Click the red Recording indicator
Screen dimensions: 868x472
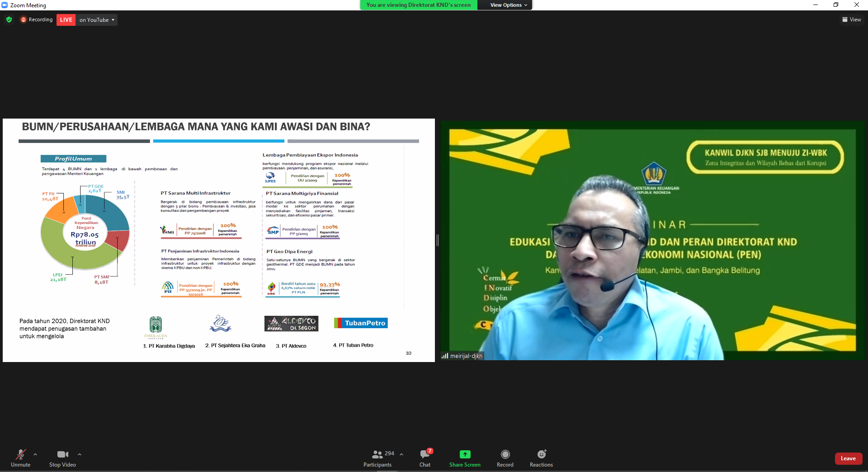pos(37,20)
